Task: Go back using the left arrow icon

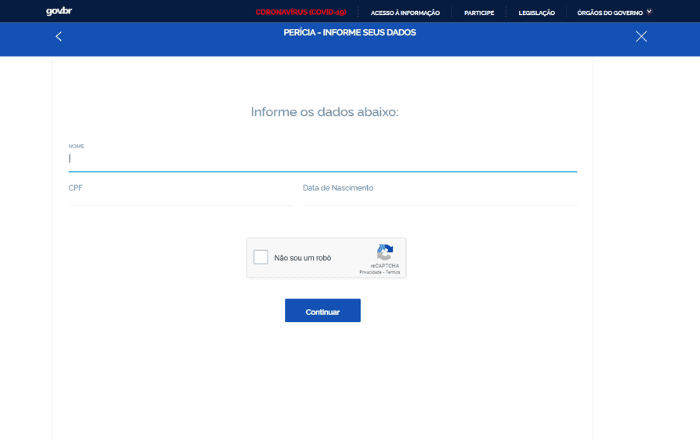Action: point(59,37)
